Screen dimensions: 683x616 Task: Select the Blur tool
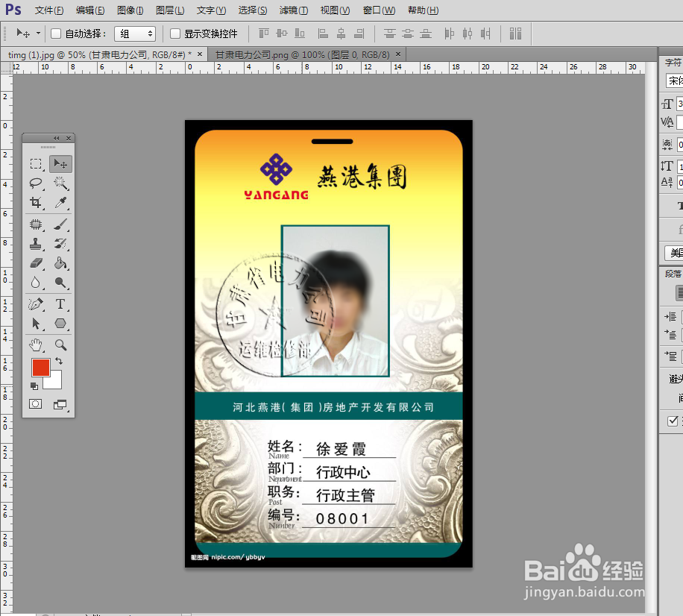pyautogui.click(x=36, y=283)
